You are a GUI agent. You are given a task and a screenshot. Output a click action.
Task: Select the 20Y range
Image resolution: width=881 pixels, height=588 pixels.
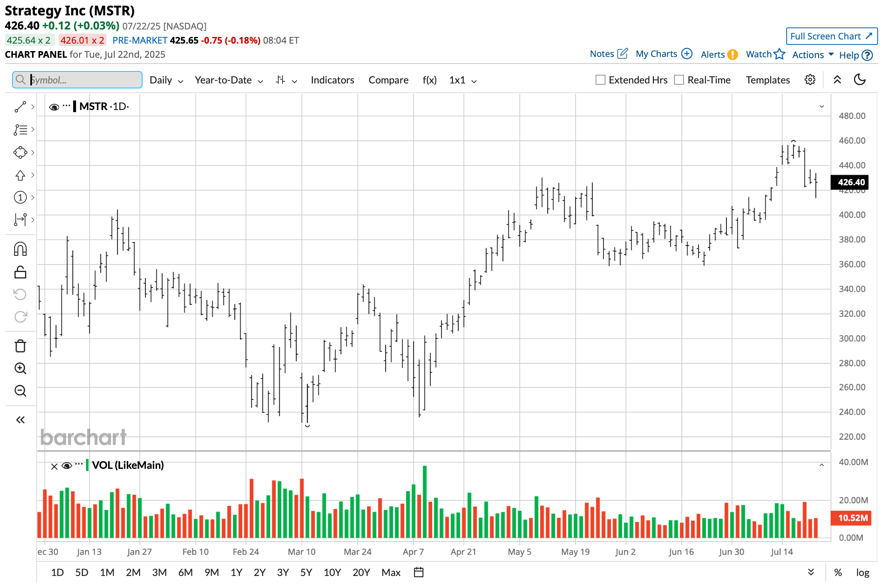(x=361, y=573)
